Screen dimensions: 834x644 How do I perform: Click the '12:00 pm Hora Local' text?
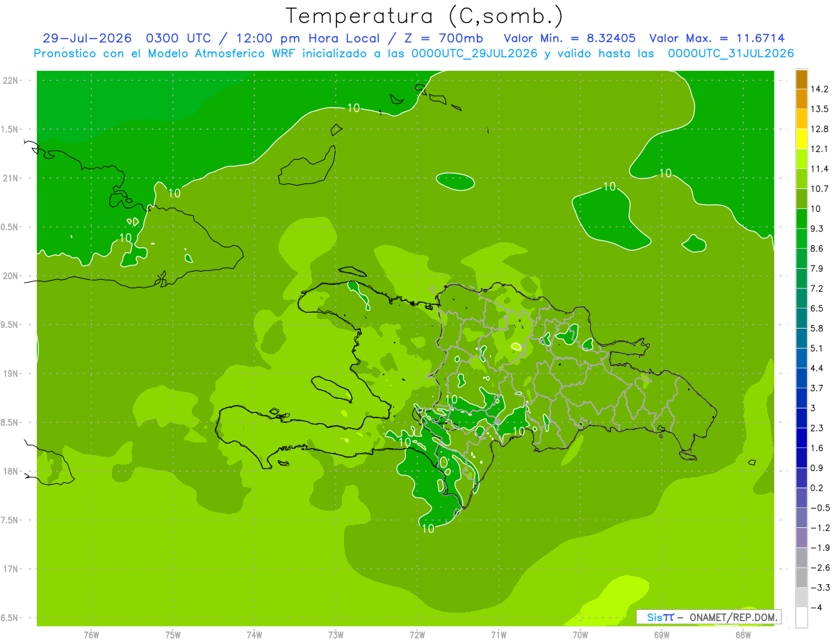pyautogui.click(x=308, y=38)
